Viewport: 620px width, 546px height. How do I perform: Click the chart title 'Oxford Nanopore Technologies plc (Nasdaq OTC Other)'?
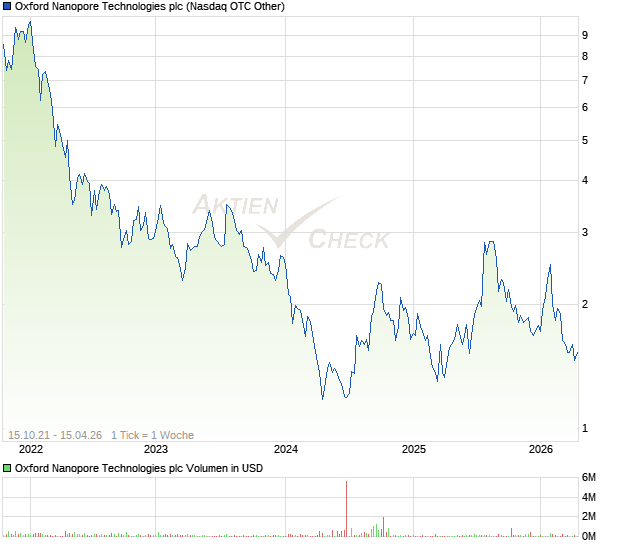150,6
